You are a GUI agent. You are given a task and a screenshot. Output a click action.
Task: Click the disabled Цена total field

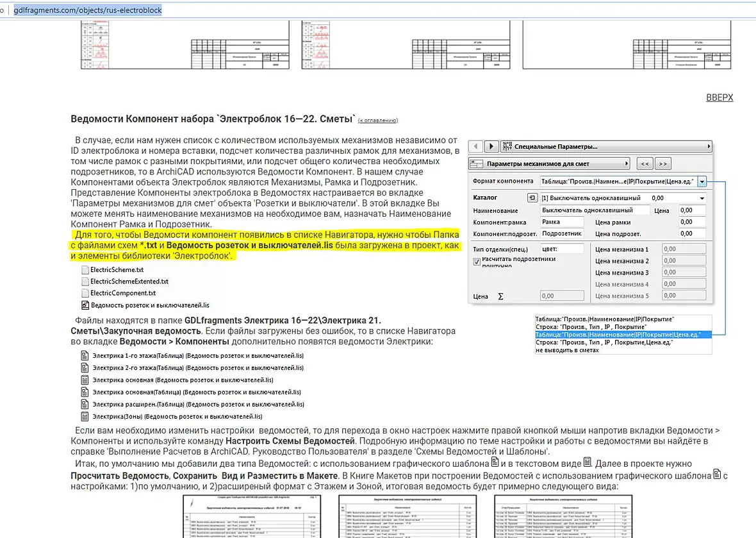pos(562,296)
